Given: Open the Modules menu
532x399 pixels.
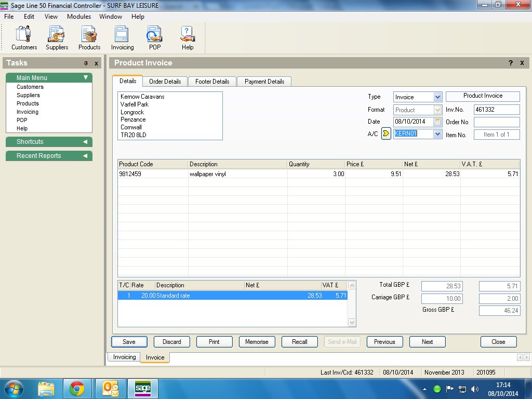Looking at the screenshot, I should 79,17.
